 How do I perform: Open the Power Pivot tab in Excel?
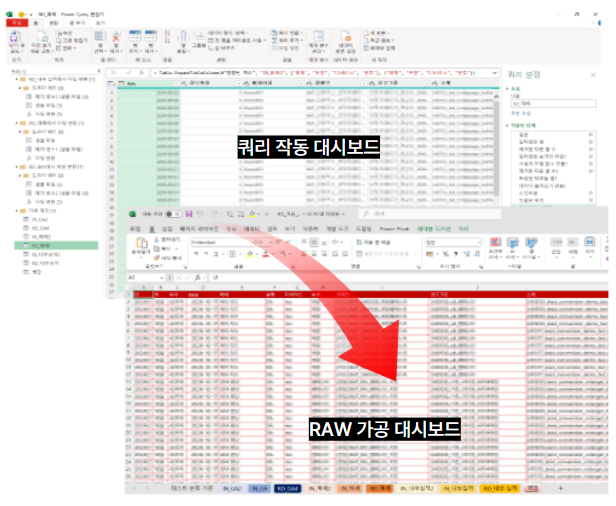(x=394, y=229)
